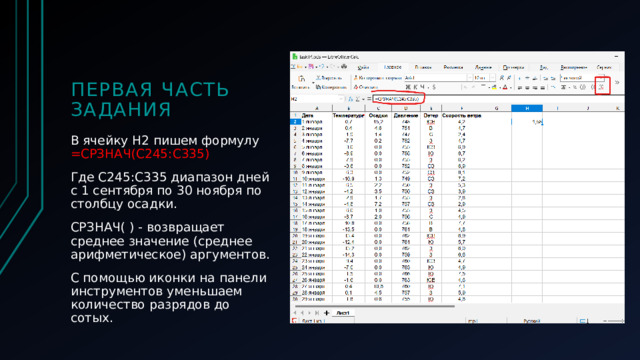Click the horizontal scrollbar under the sheet
Image resolution: width=640 pixels, height=360 pixels.
(x=374, y=306)
